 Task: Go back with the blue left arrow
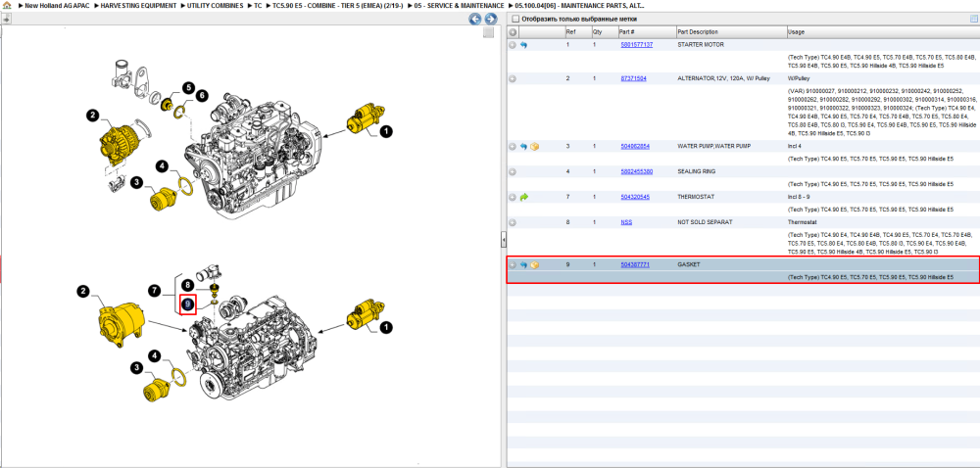[475, 20]
